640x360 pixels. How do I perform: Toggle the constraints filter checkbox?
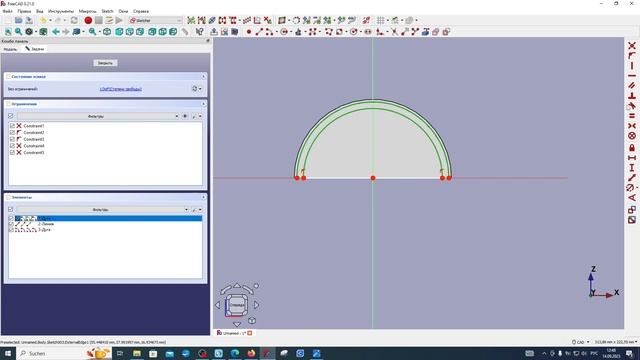11,116
